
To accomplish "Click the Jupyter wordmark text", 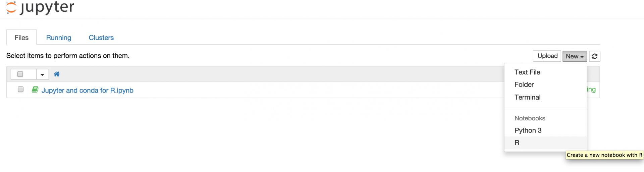I will tap(47, 7).
